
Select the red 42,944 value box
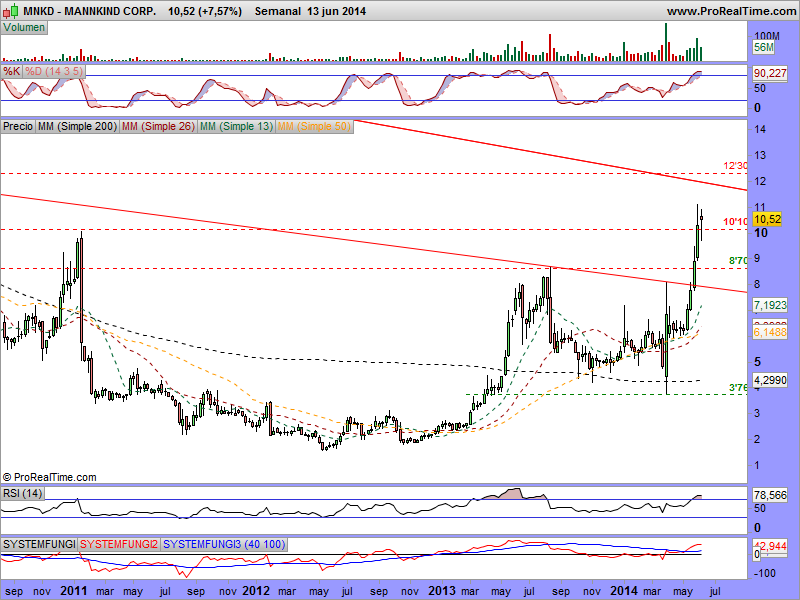click(x=772, y=546)
